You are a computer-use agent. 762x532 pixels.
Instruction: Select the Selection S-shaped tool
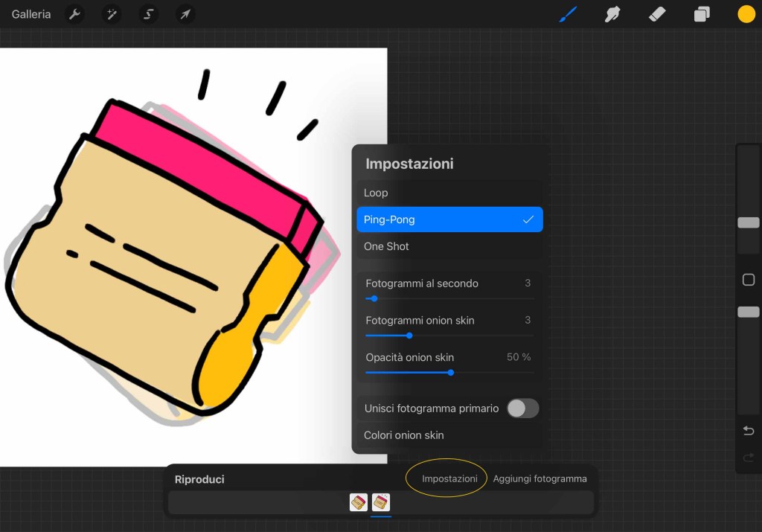149,14
